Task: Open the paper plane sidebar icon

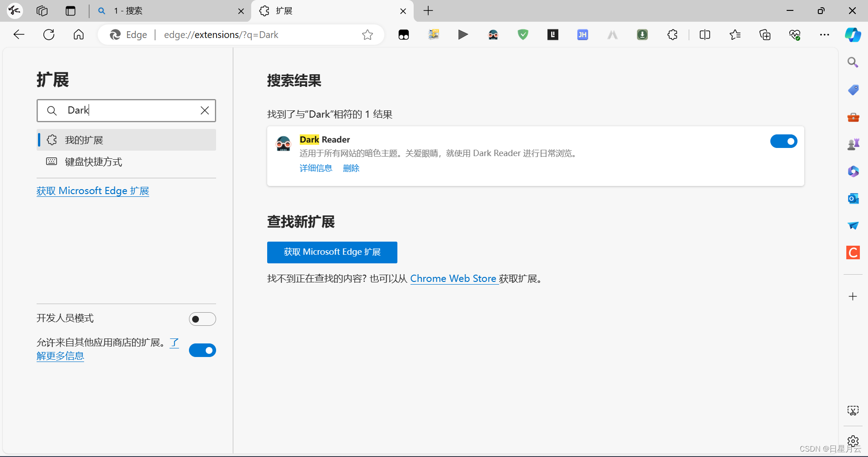Action: click(853, 225)
